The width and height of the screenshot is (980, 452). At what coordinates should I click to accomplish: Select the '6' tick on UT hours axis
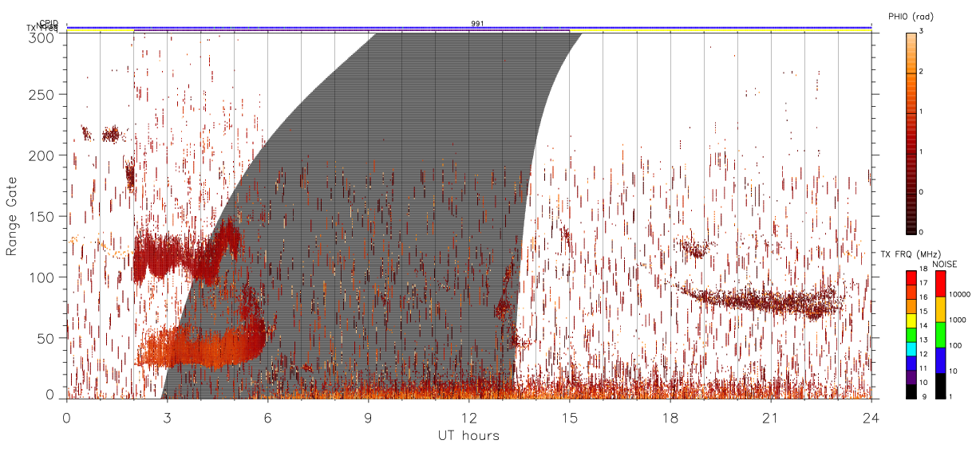pos(268,417)
